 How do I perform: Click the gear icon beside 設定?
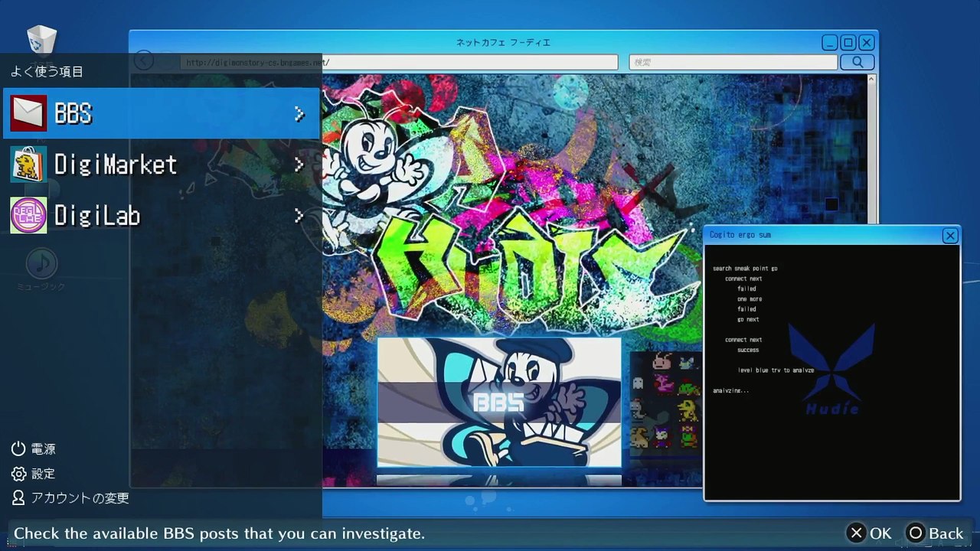(x=18, y=474)
